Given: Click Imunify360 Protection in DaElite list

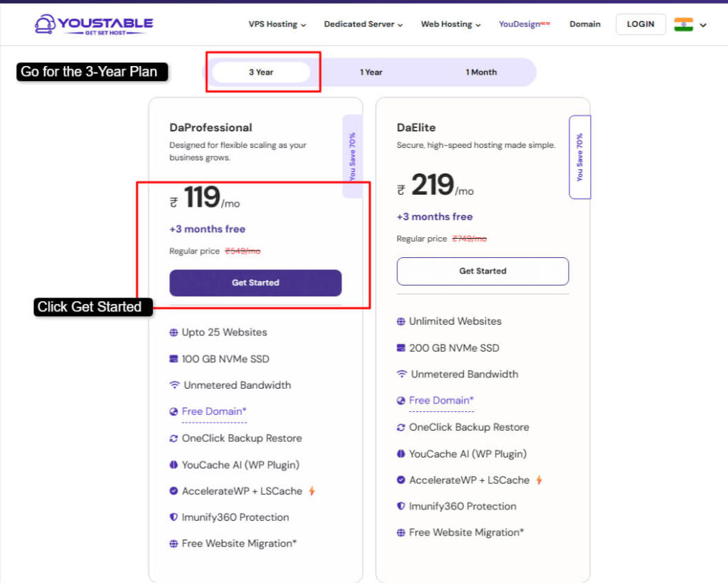Looking at the screenshot, I should (x=462, y=506).
